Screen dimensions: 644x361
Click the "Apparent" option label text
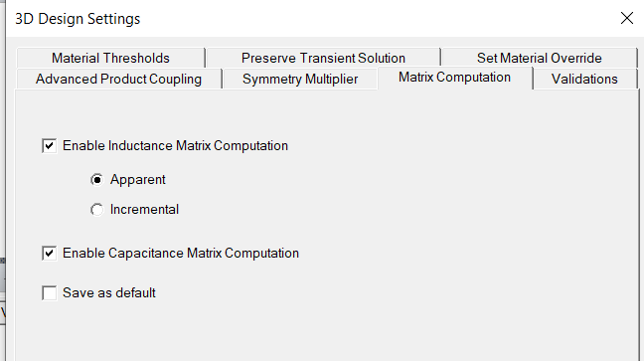click(137, 180)
